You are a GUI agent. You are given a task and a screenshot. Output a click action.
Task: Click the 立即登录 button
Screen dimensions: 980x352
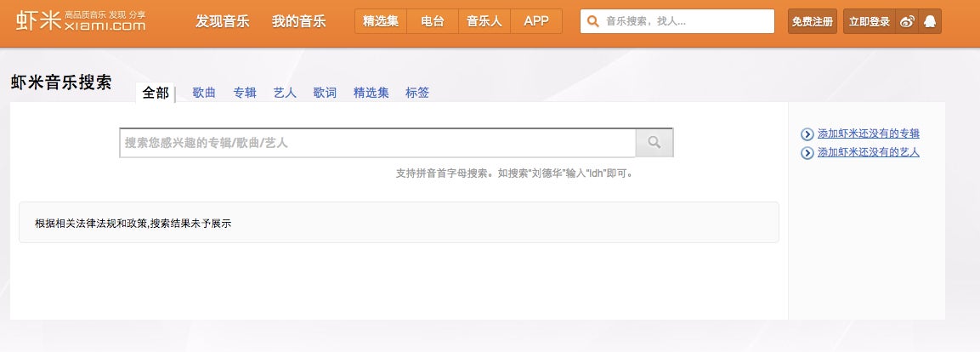tap(870, 21)
